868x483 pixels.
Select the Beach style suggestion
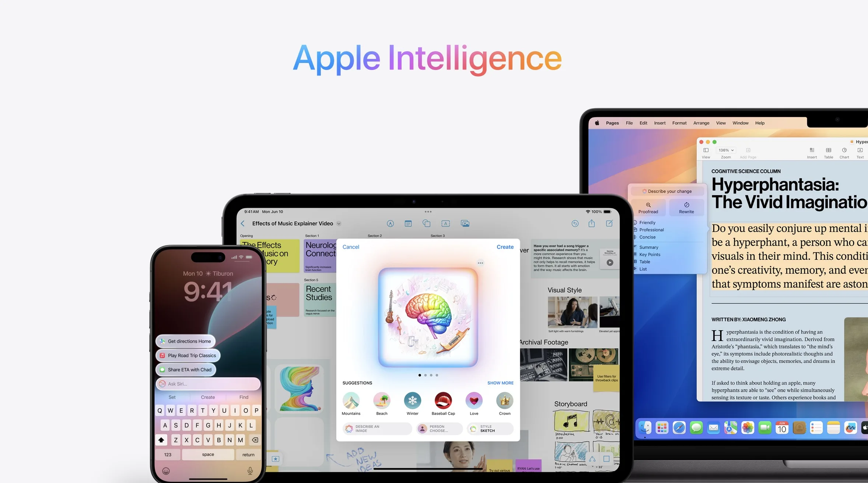tap(381, 402)
